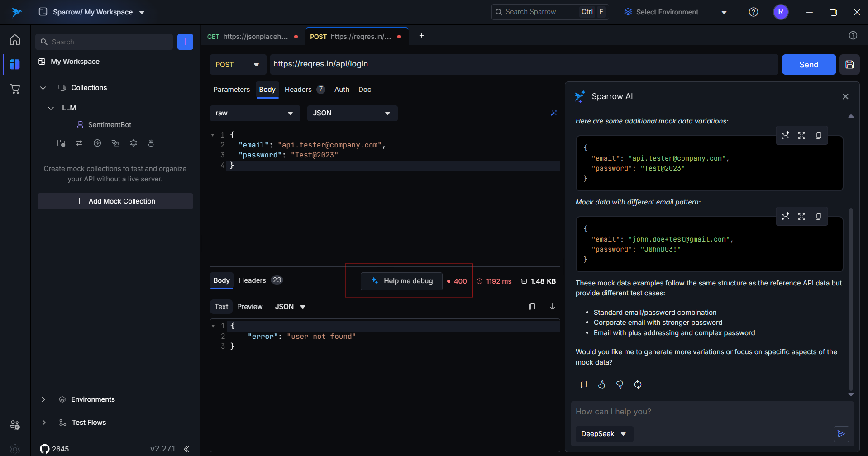Click the Send button
The width and height of the screenshot is (868, 456).
(x=809, y=64)
